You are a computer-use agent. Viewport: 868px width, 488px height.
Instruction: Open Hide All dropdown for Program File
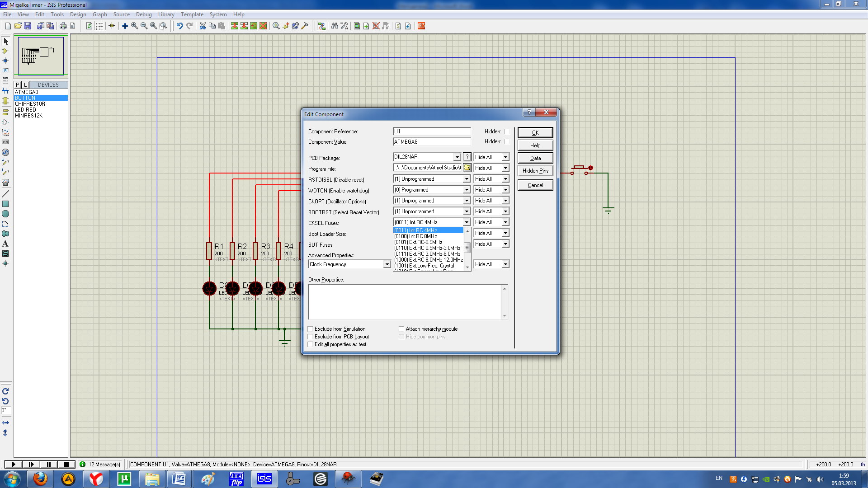(505, 168)
